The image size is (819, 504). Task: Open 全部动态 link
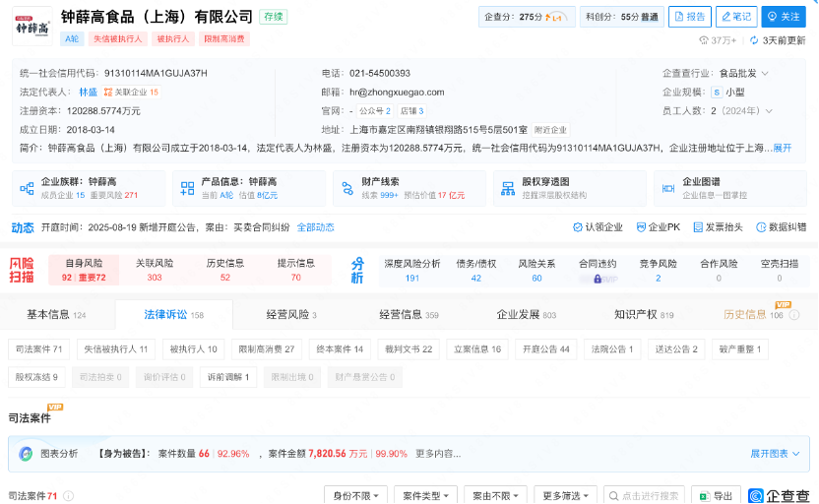315,227
